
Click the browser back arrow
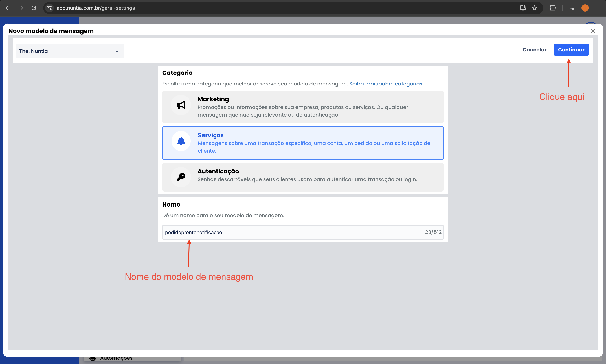point(8,8)
